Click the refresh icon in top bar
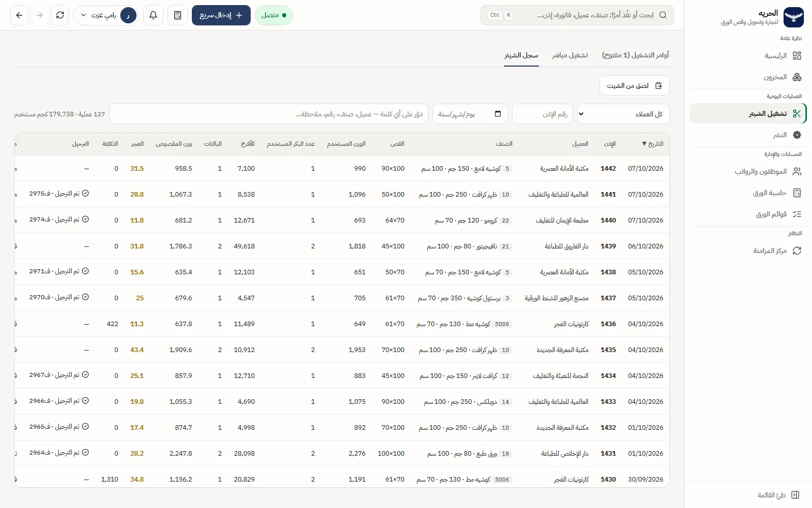Viewport: 812px width, 508px height. click(x=60, y=15)
